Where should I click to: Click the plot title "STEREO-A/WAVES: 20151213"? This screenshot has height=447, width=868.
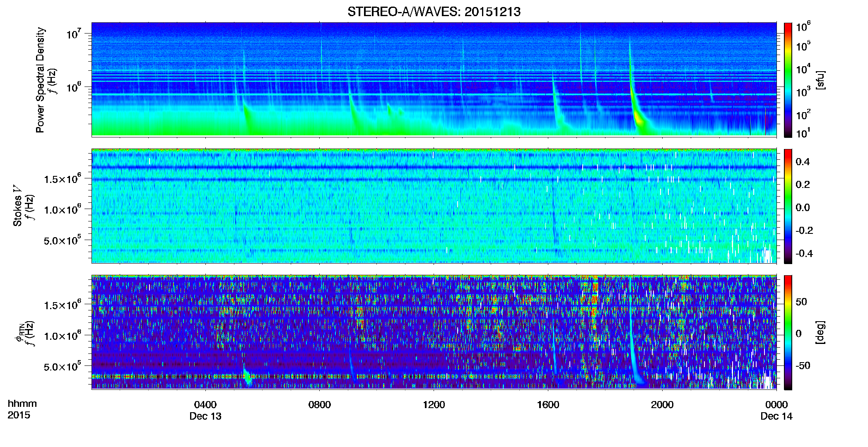point(434,12)
